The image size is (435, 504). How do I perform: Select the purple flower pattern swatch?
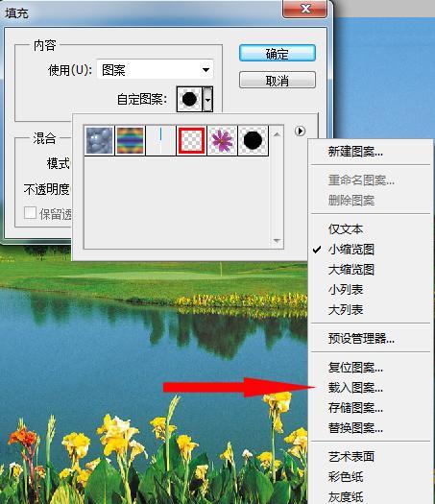click(222, 140)
